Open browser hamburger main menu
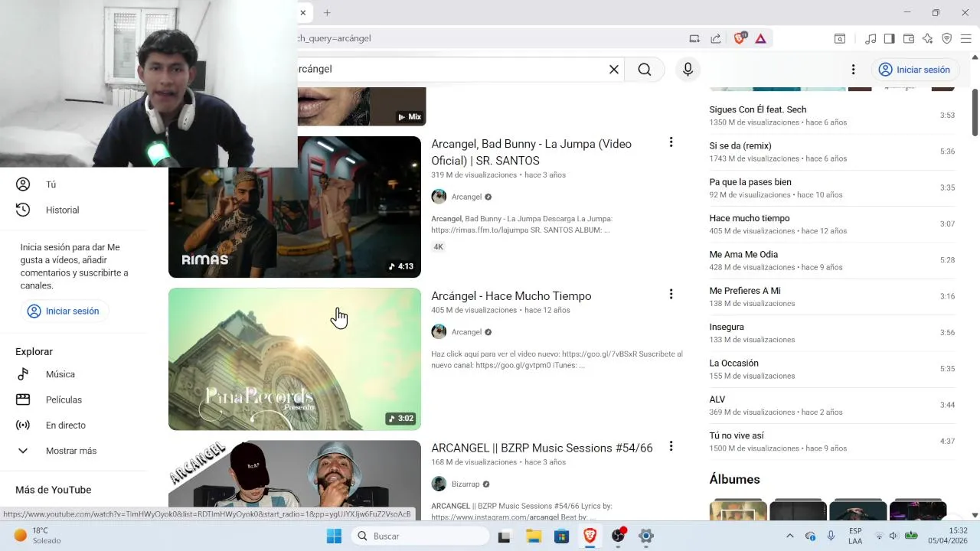This screenshot has height=551, width=980. [x=965, y=38]
